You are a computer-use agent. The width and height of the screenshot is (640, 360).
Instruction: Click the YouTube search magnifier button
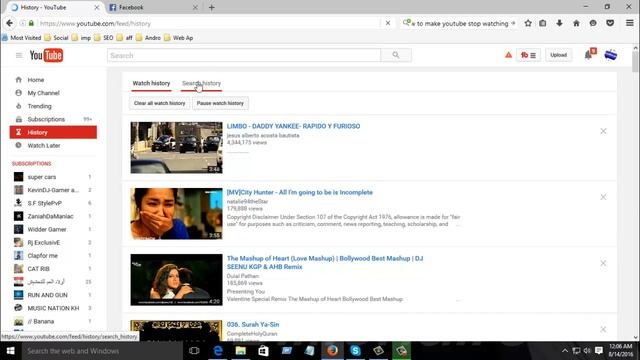coord(396,55)
